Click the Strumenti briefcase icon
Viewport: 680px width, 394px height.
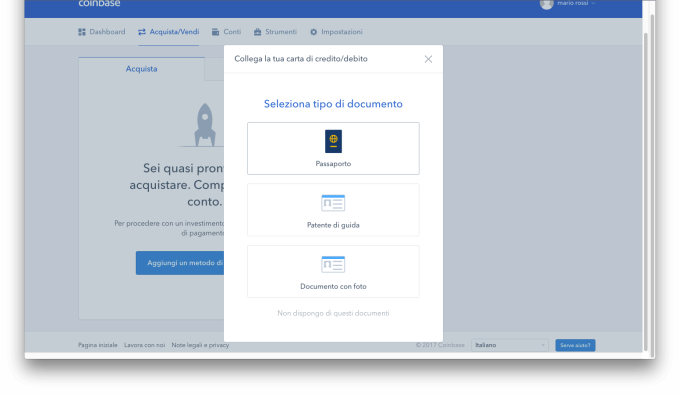[x=258, y=32]
